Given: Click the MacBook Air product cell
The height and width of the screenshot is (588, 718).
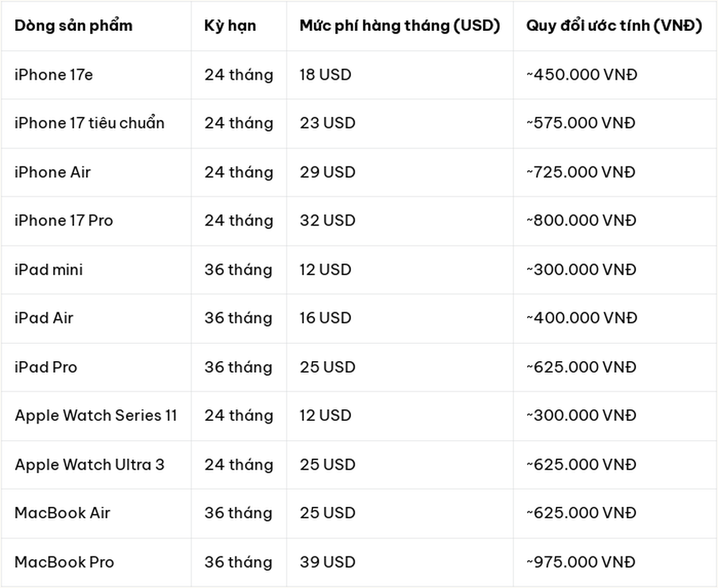Looking at the screenshot, I should coord(62,513).
